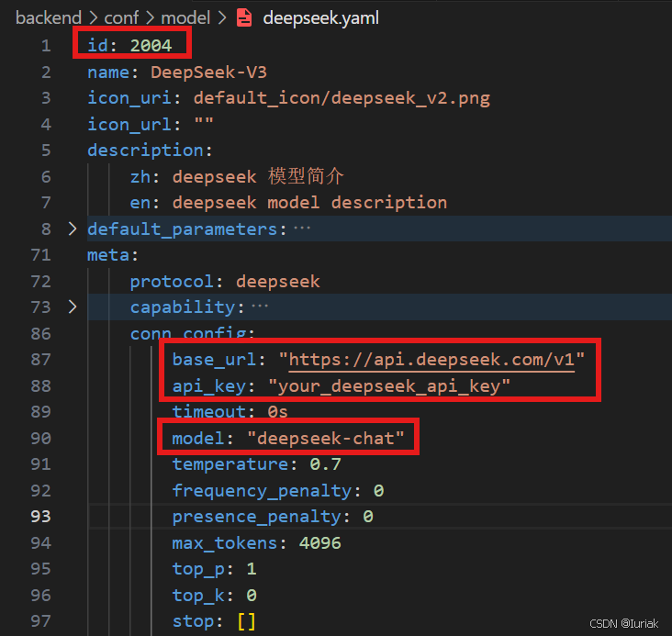The width and height of the screenshot is (672, 636).
Task: Click the en key on line 7
Action: click(x=140, y=203)
